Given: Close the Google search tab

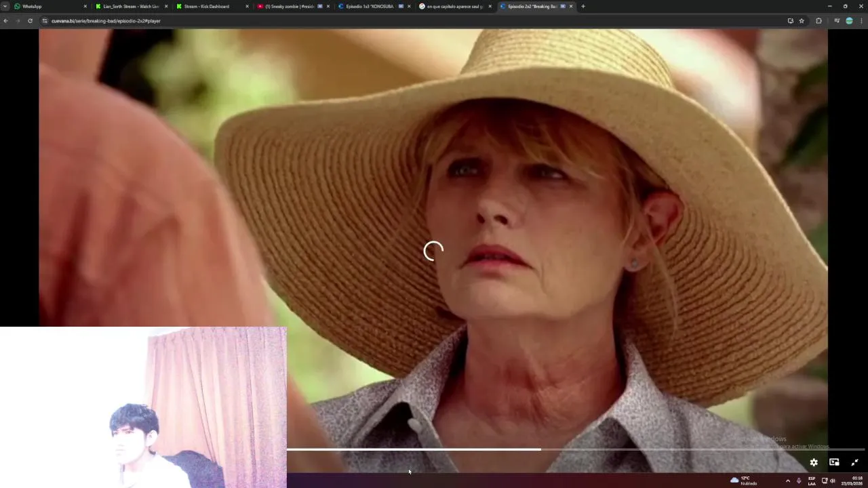Looking at the screenshot, I should tap(490, 6).
